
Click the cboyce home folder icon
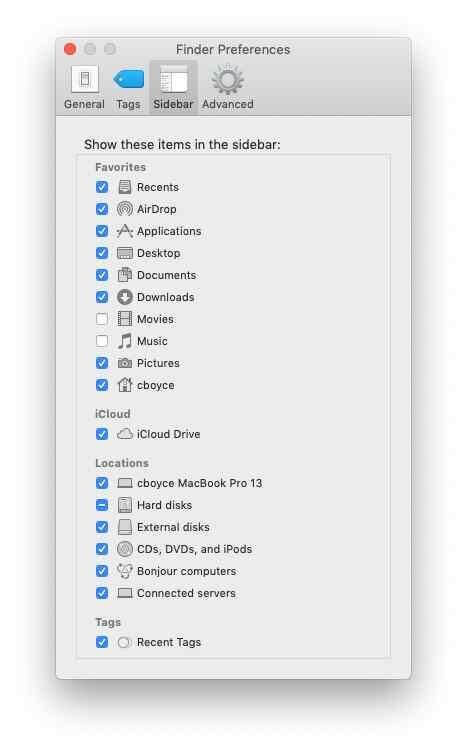(x=125, y=385)
